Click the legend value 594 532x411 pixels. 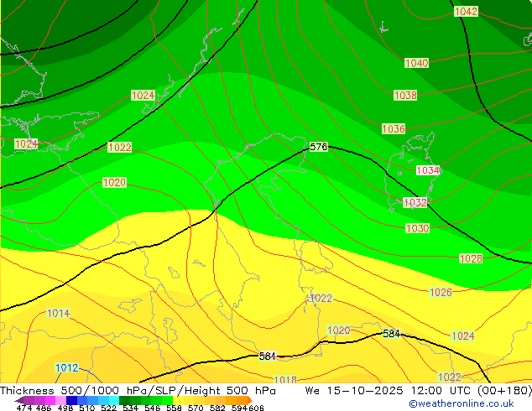pos(239,408)
